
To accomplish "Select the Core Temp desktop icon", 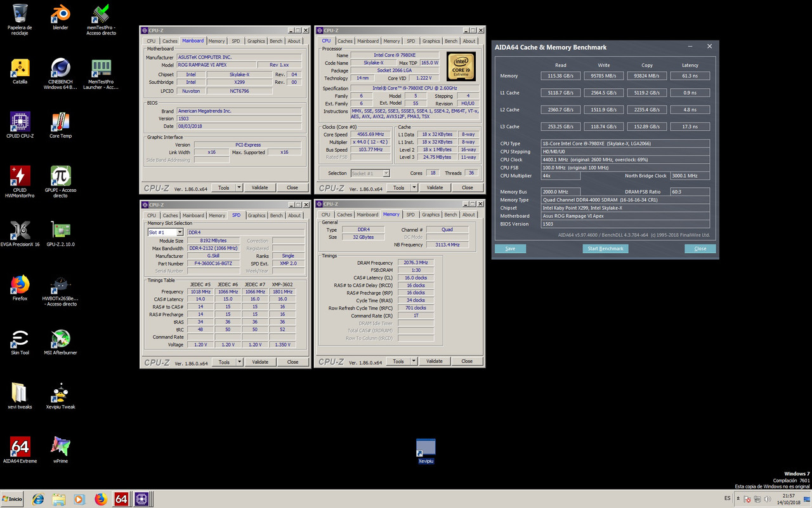I will [x=60, y=125].
